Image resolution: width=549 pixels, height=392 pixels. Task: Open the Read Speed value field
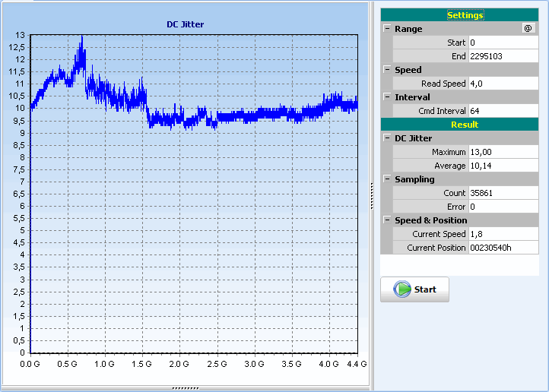click(x=503, y=84)
